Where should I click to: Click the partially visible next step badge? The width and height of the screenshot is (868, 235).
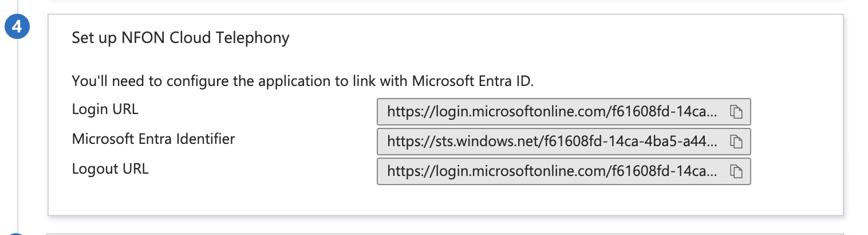tap(17, 234)
